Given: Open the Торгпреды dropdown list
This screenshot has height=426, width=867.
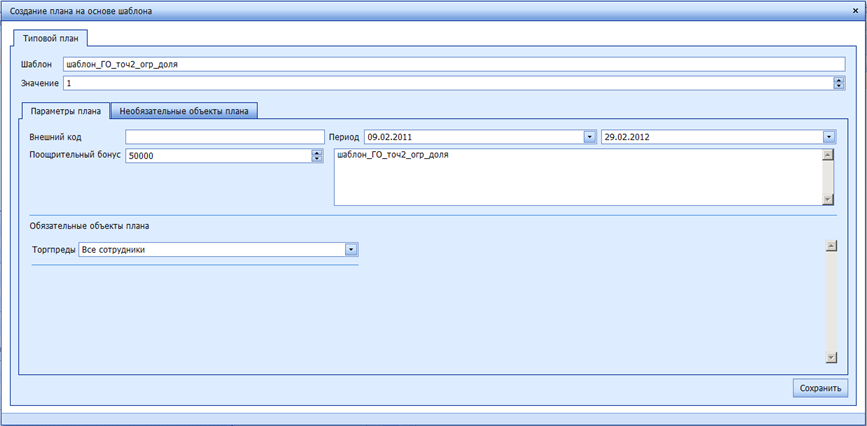Looking at the screenshot, I should [351, 250].
